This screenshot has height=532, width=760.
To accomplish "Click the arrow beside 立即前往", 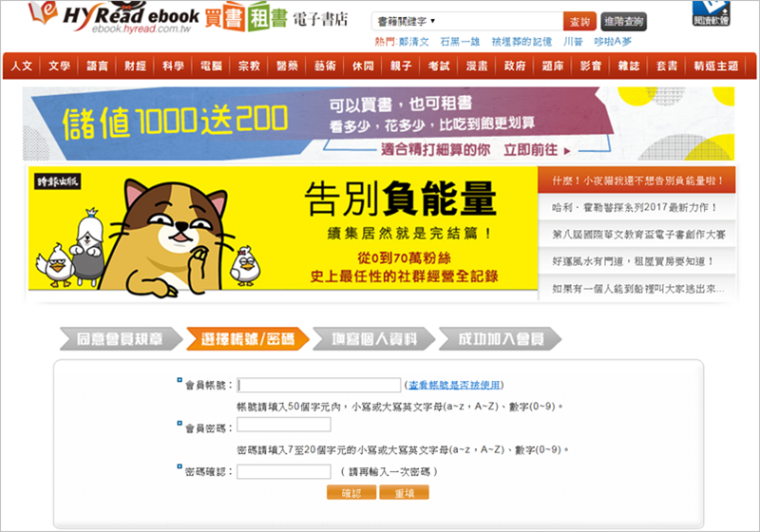I will [x=566, y=151].
